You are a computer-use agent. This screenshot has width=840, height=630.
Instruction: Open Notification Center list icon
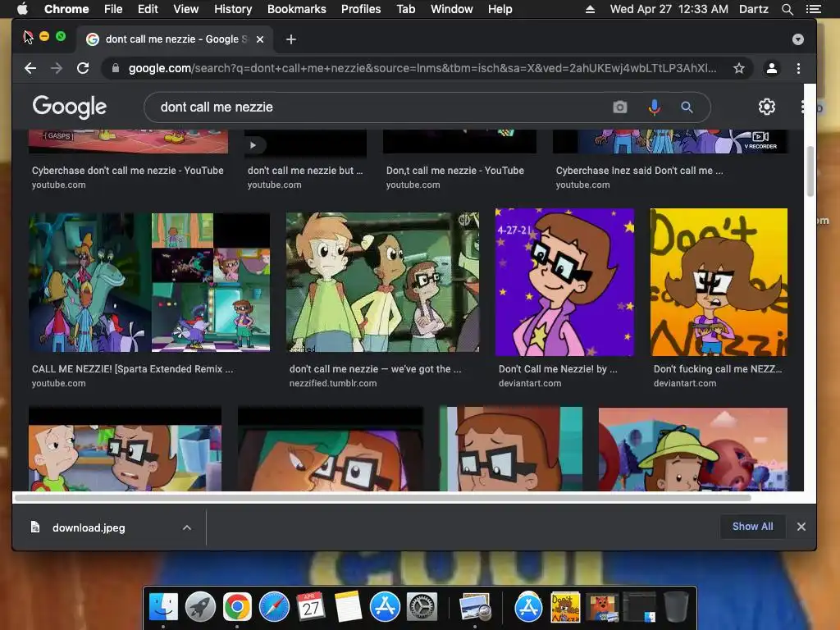pyautogui.click(x=813, y=9)
